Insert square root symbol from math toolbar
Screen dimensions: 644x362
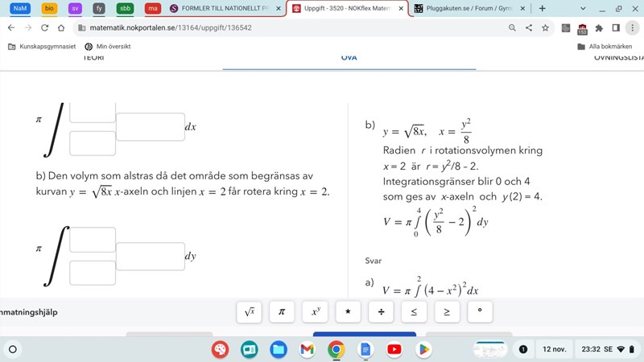(x=250, y=311)
